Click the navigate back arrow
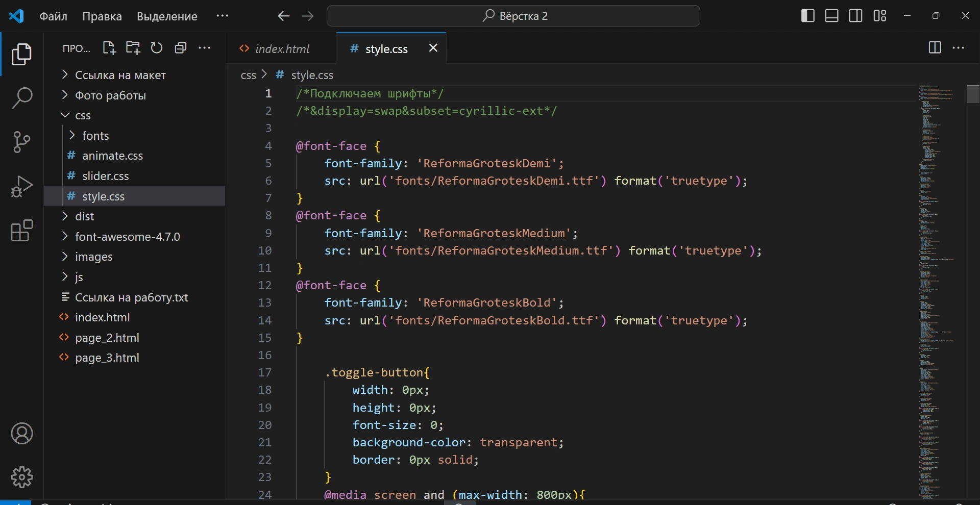980x505 pixels. [284, 16]
